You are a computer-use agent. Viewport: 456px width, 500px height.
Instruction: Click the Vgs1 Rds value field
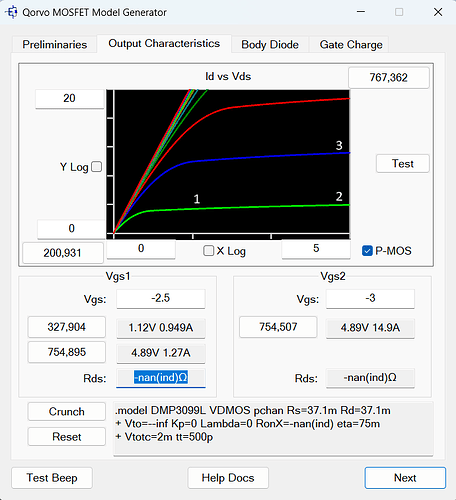[161, 378]
